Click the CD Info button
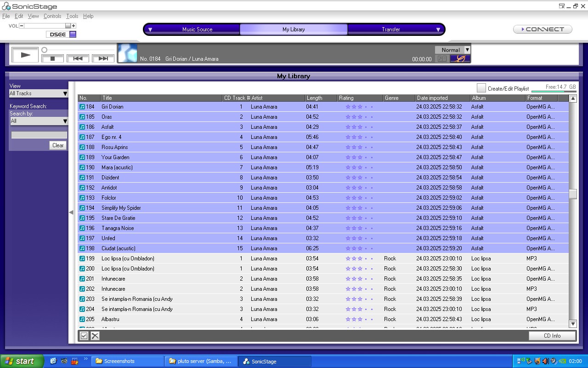This screenshot has width=588, height=368. 552,336
